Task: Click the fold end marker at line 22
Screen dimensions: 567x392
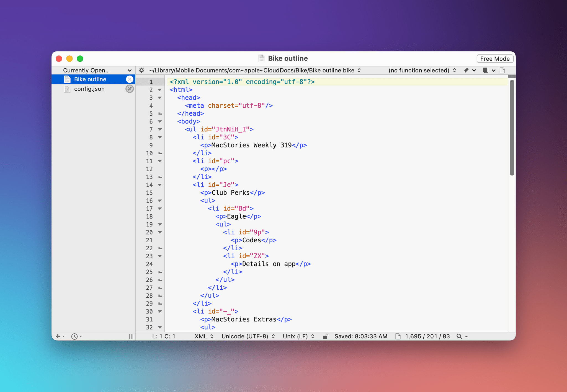Action: (x=160, y=248)
